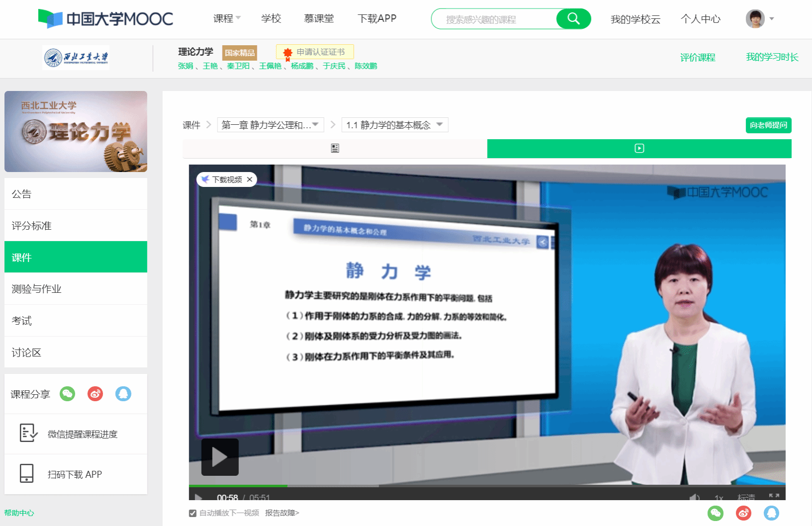812x526 pixels.
Task: Share course via QQ icon in sidebar
Action: pyautogui.click(x=123, y=394)
